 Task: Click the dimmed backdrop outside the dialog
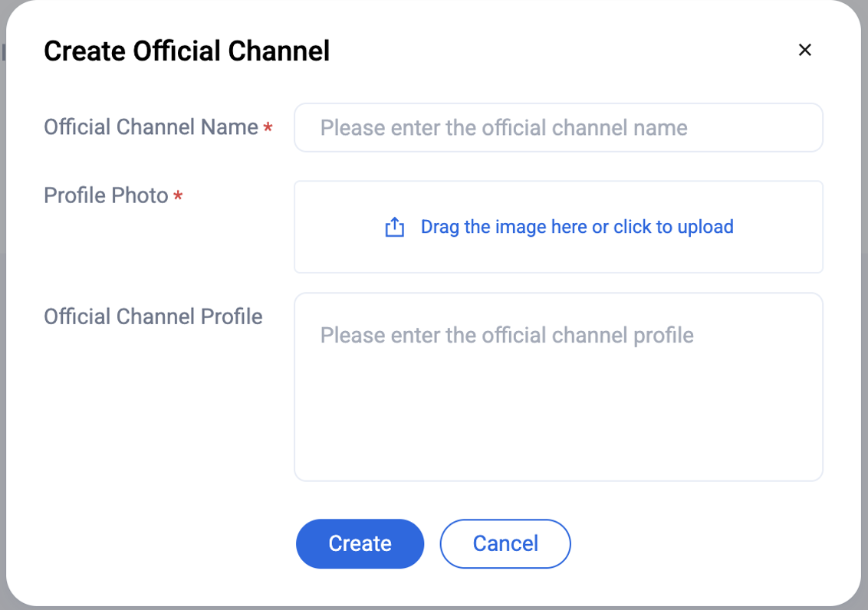pyautogui.click(x=2, y=307)
